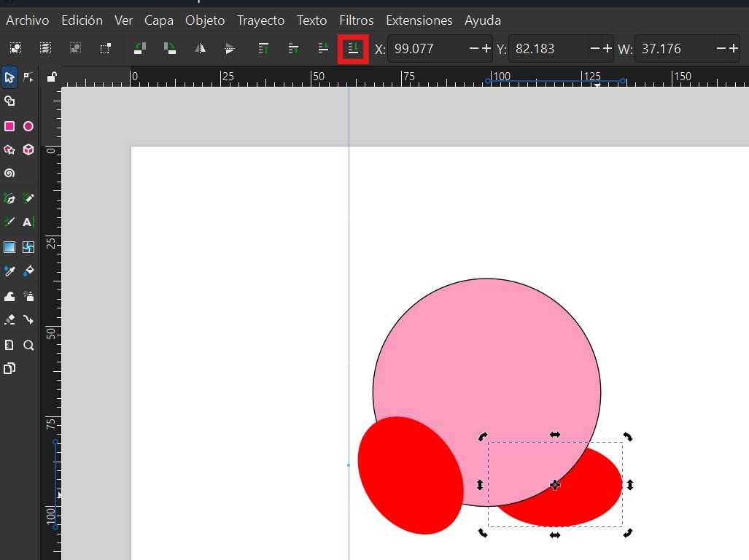This screenshot has height=560, width=749.
Task: Select the Dropper color picker tool
Action: [x=9, y=271]
